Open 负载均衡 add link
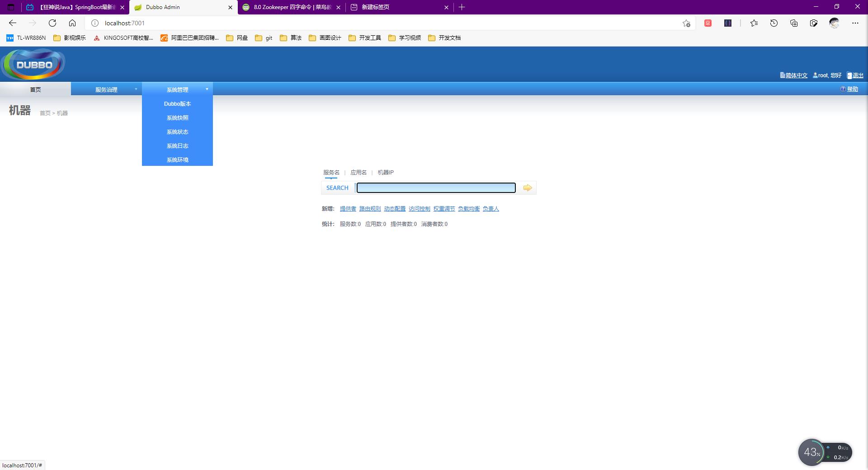Viewport: 868px width, 470px height. [x=468, y=209]
